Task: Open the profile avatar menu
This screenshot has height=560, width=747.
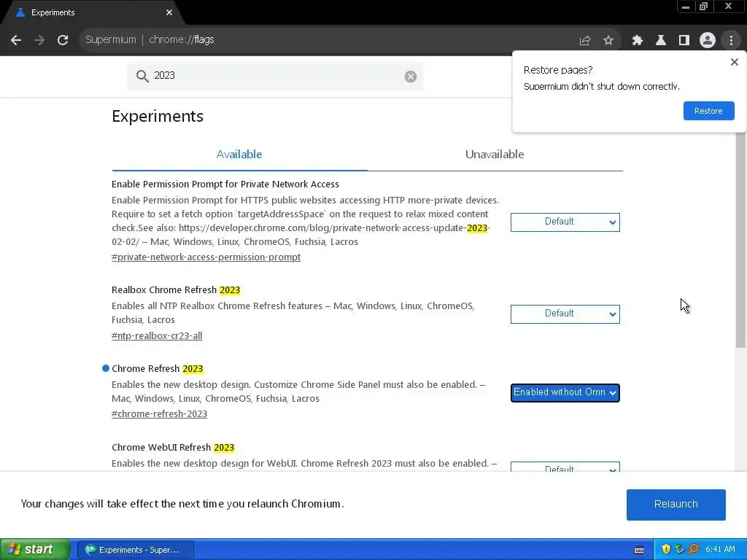Action: [x=708, y=41]
